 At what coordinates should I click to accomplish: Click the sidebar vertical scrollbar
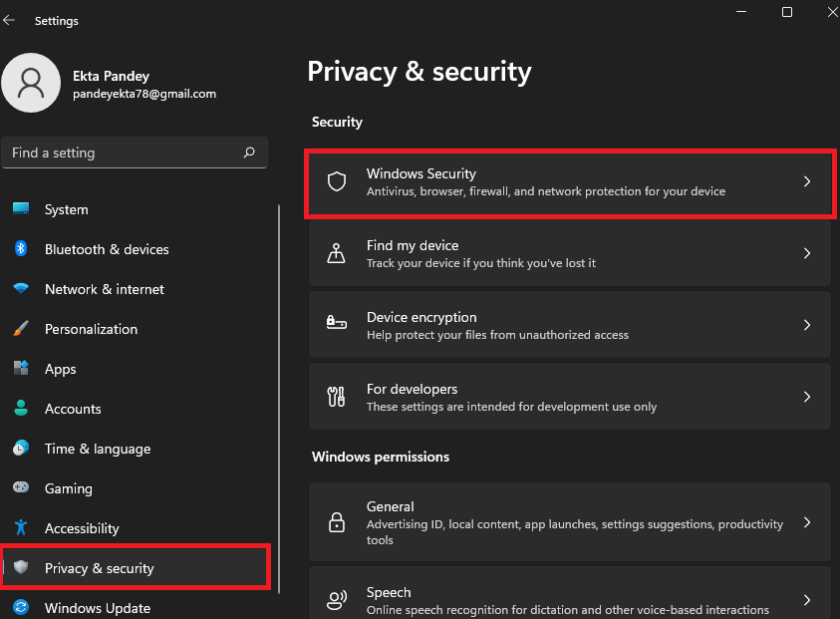(x=280, y=399)
